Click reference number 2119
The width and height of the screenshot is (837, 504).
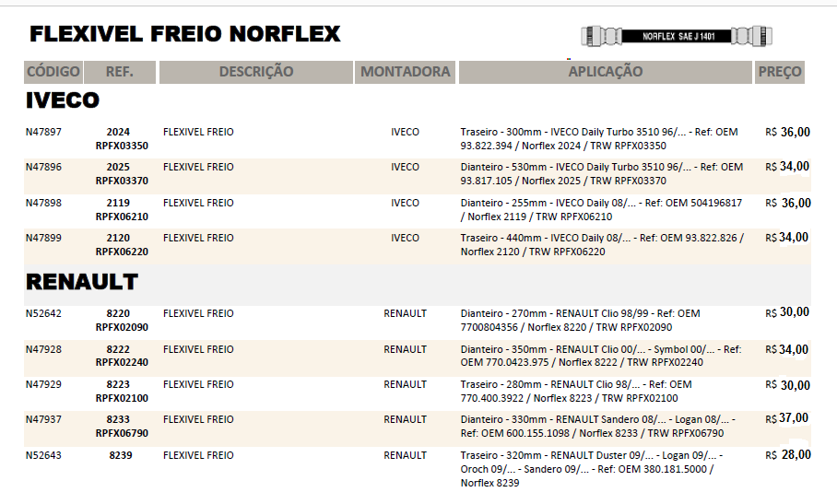(x=118, y=203)
